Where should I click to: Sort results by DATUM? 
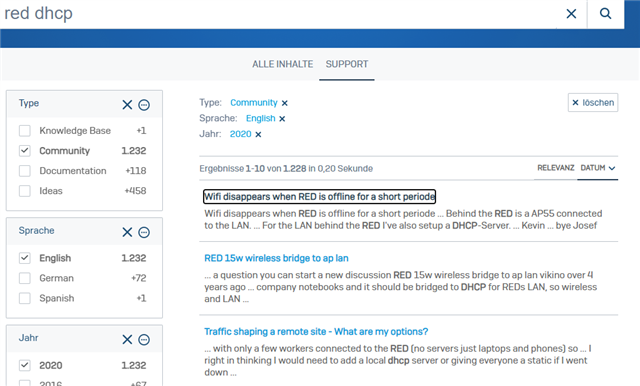(598, 168)
